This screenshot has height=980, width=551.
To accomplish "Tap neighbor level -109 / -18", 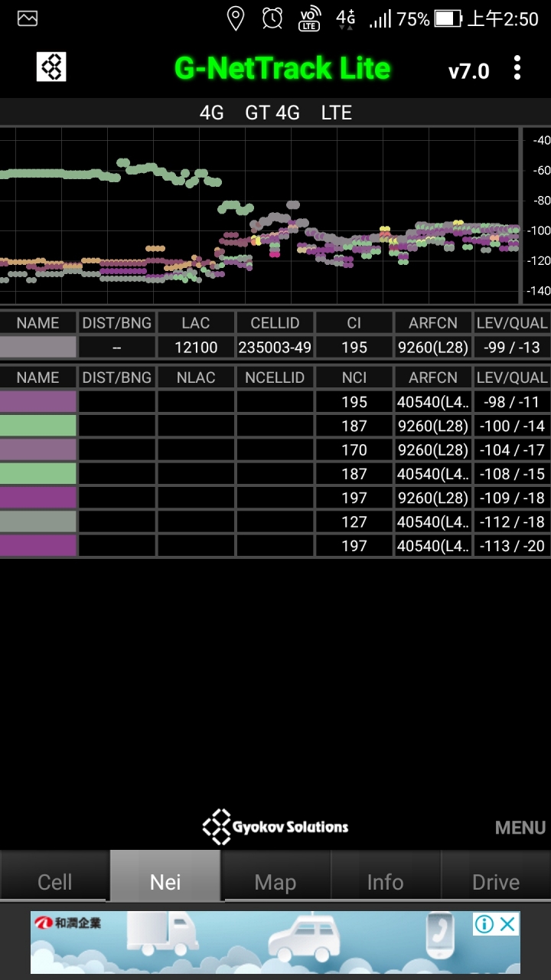I will 512,498.
